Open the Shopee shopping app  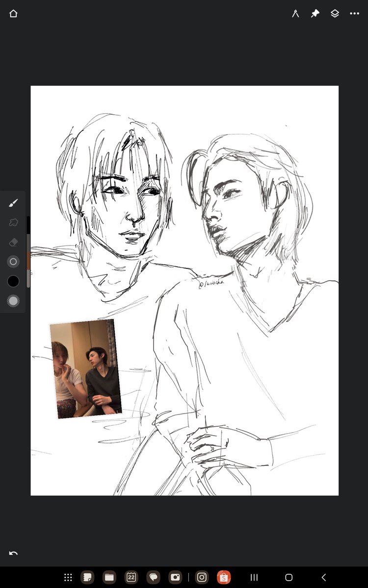(224, 577)
